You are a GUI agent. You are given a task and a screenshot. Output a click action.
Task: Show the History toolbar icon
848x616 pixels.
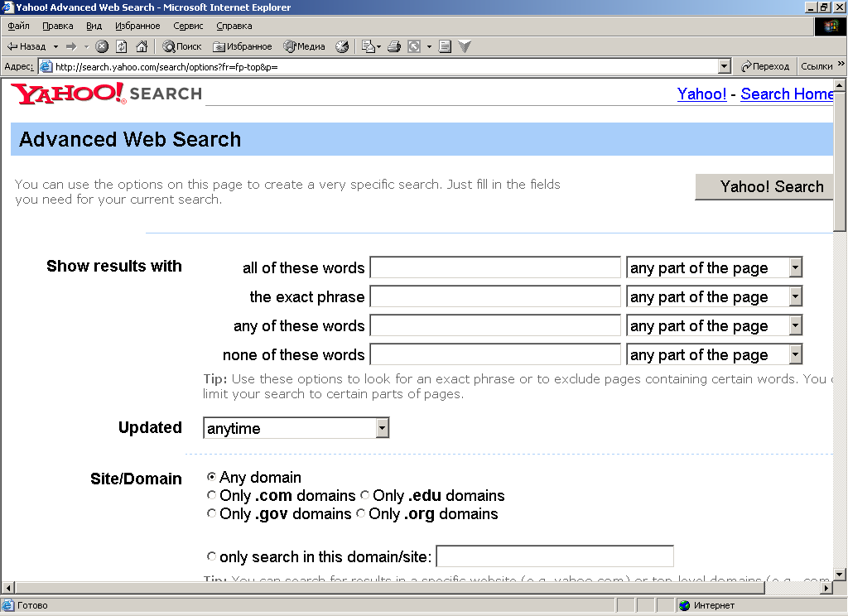[x=342, y=46]
